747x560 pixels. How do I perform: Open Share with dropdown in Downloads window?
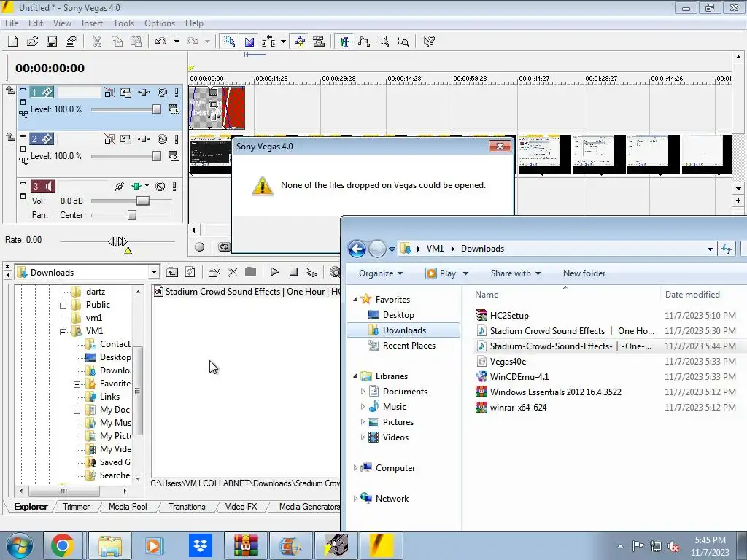pyautogui.click(x=516, y=273)
